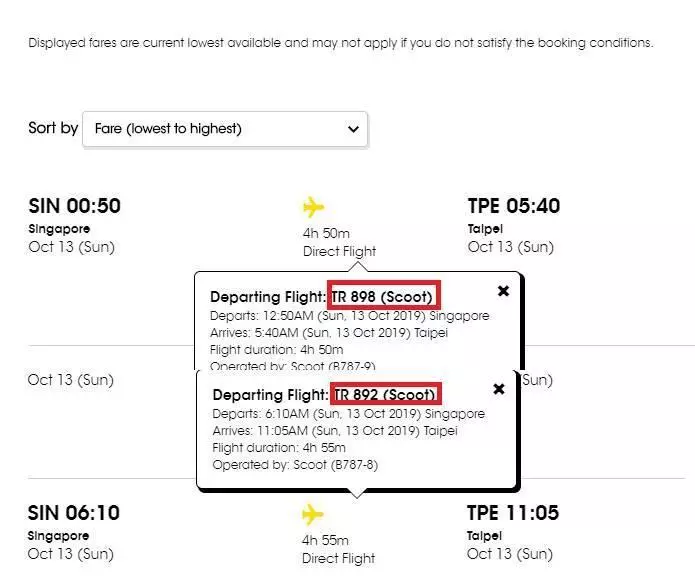Click the 4h 55m duration text
695x584 pixels.
click(325, 541)
